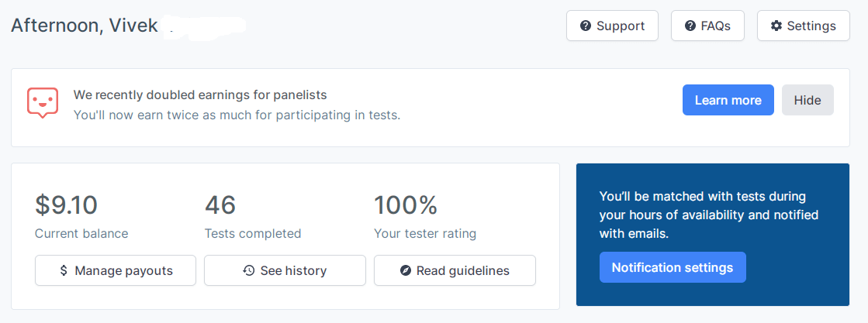Click the $9.10 current balance amount
Image resolution: width=868 pixels, height=323 pixels.
[x=66, y=205]
